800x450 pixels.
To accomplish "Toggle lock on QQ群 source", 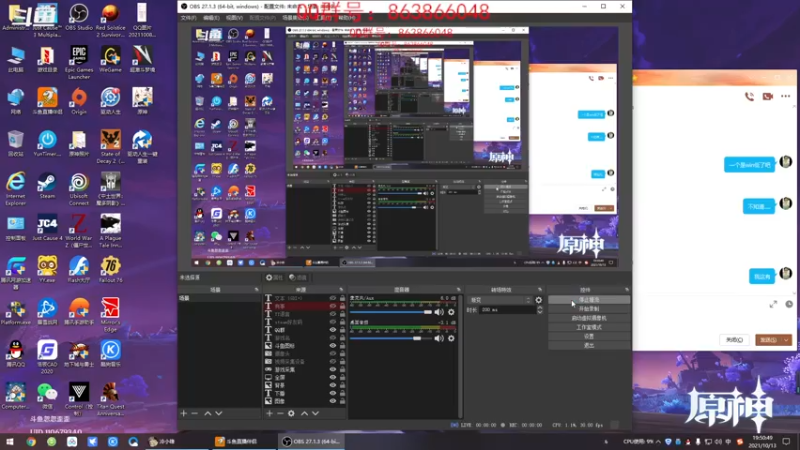I will [x=342, y=330].
